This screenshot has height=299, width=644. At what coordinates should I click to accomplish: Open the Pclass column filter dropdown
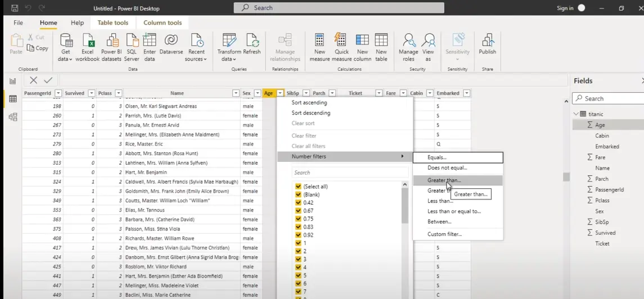tap(118, 93)
